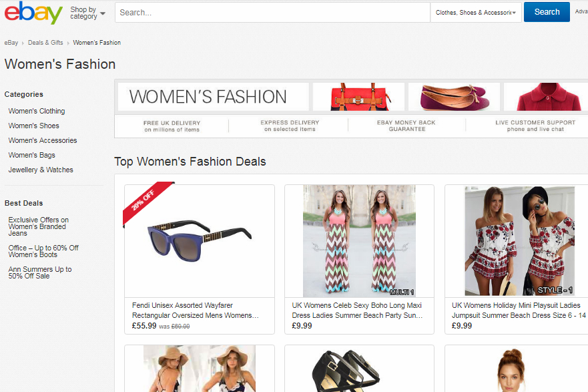View the Women's Bags category
The height and width of the screenshot is (392, 588).
pos(31,154)
